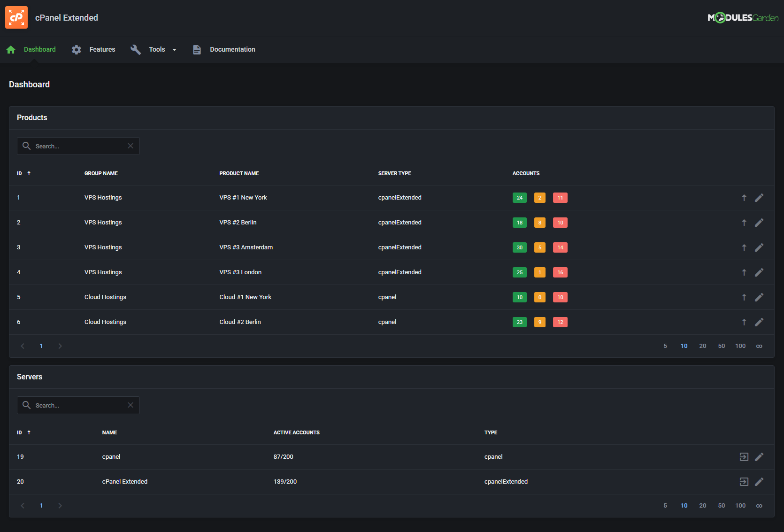
Task: Open the Documentation menu item
Action: (x=232, y=49)
